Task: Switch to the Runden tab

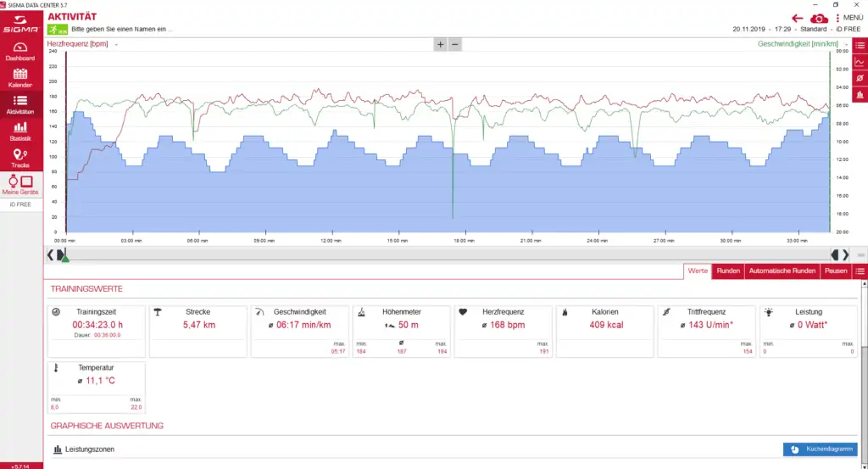Action: [x=728, y=271]
